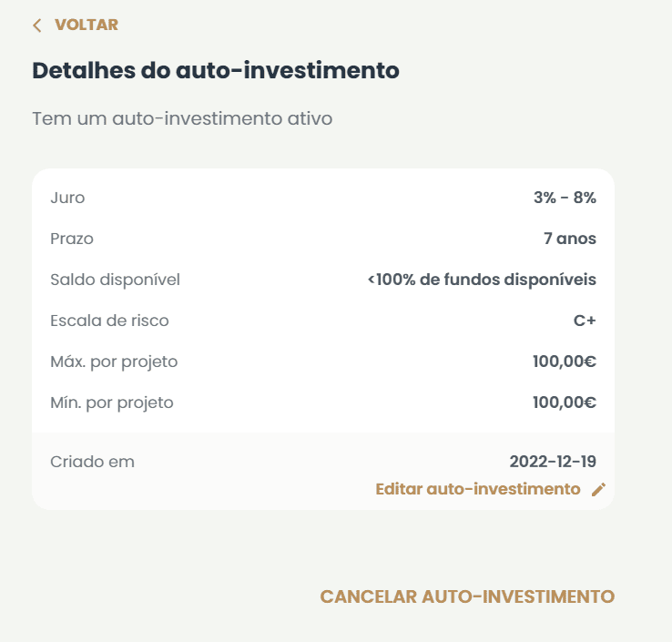Select the Saldo disponível label
Image resolution: width=672 pixels, height=642 pixels.
115,280
